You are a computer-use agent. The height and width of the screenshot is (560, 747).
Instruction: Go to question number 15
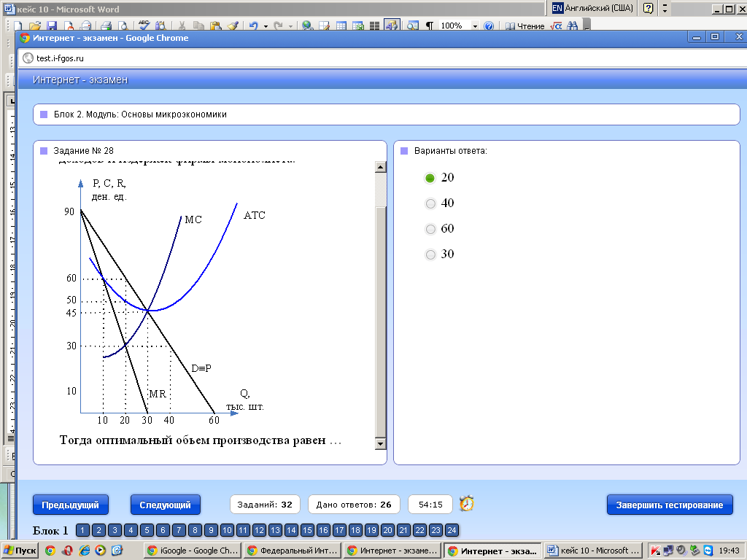coord(307,530)
